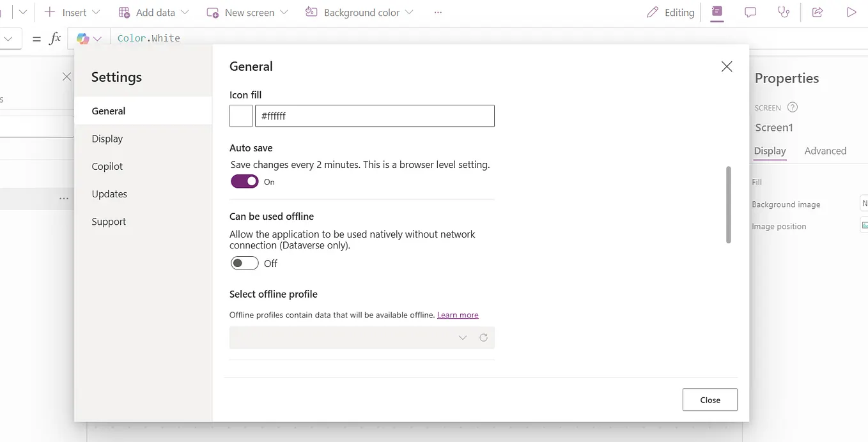Preview the app with the play icon
Screen dimensions: 868x442
[x=851, y=12]
